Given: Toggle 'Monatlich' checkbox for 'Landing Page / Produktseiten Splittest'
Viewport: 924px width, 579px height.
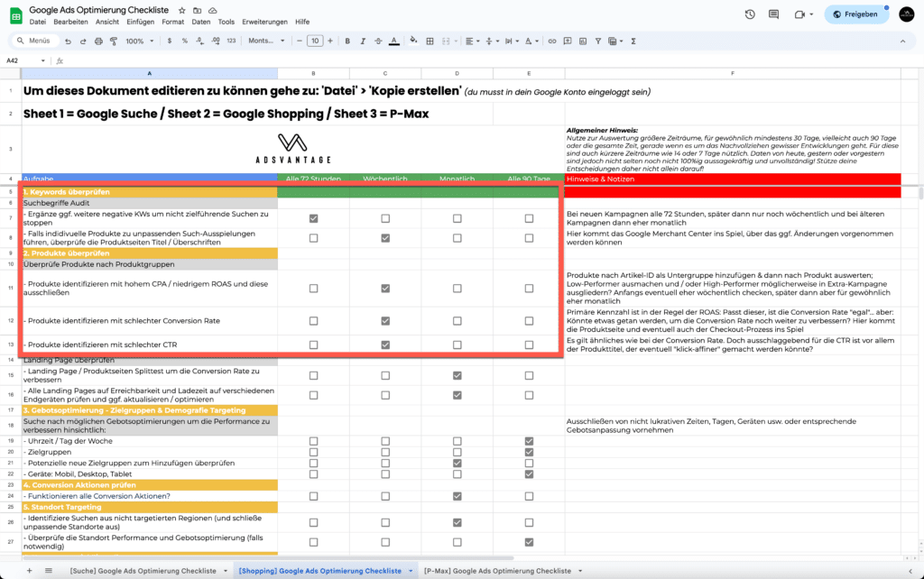Looking at the screenshot, I should (457, 375).
